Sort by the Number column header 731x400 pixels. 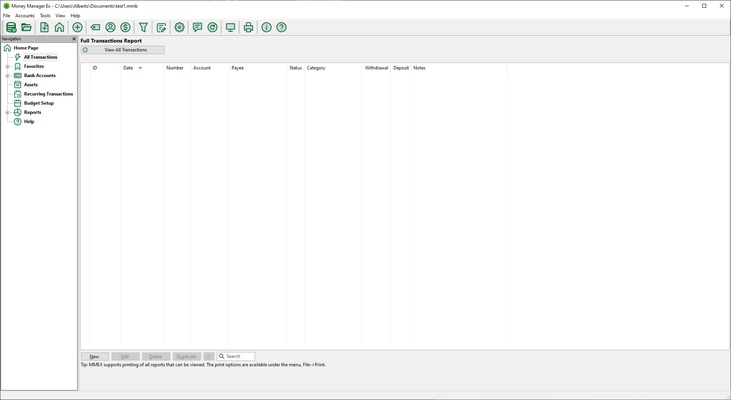pos(177,68)
